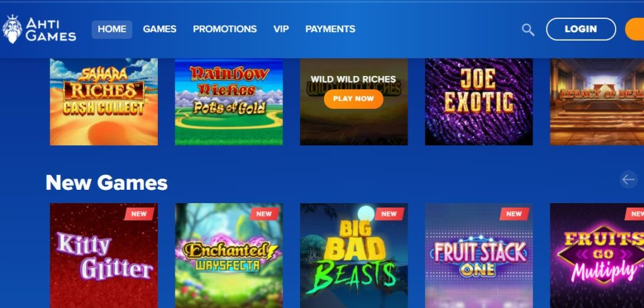Viewport: 644px width, 308px height.
Task: Click the NEW badge on Big Bad Beasts
Action: coord(389,214)
